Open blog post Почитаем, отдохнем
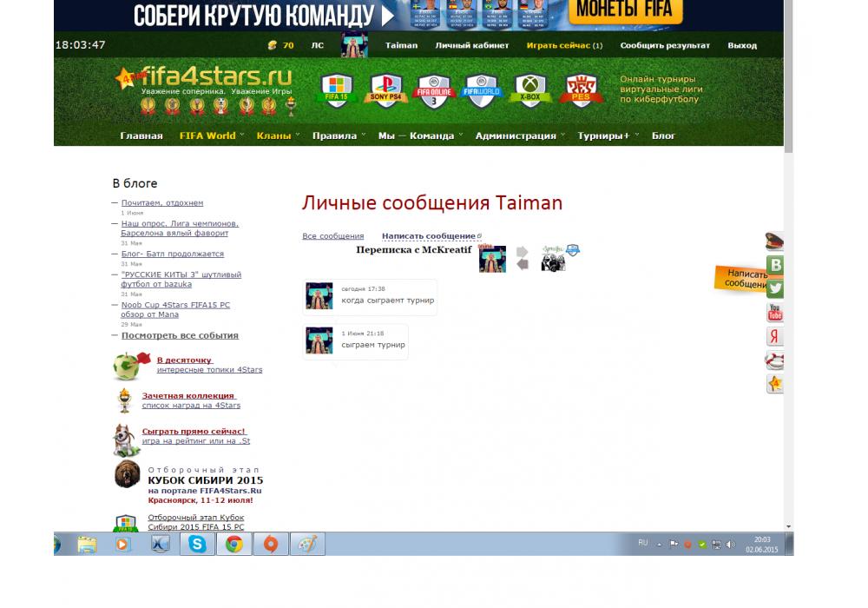 [x=162, y=202]
